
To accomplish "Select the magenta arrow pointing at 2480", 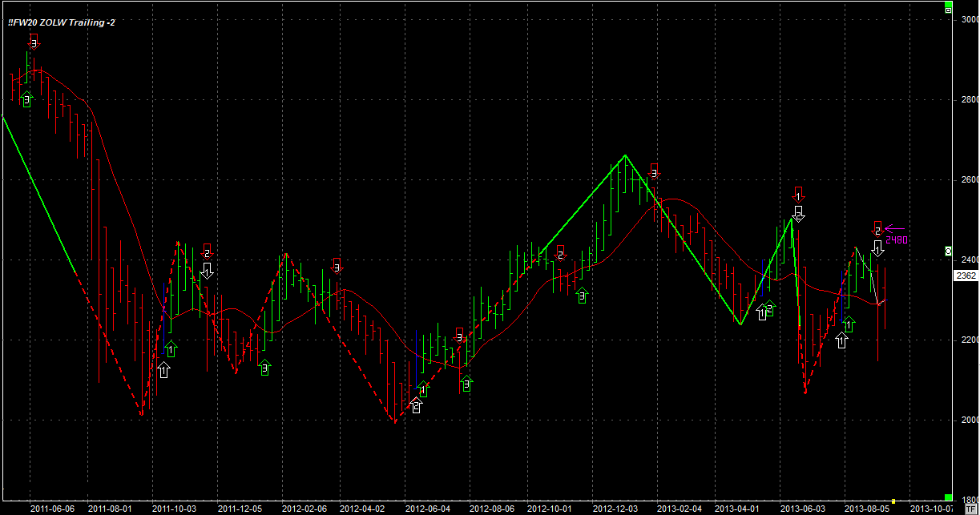I will click(894, 228).
